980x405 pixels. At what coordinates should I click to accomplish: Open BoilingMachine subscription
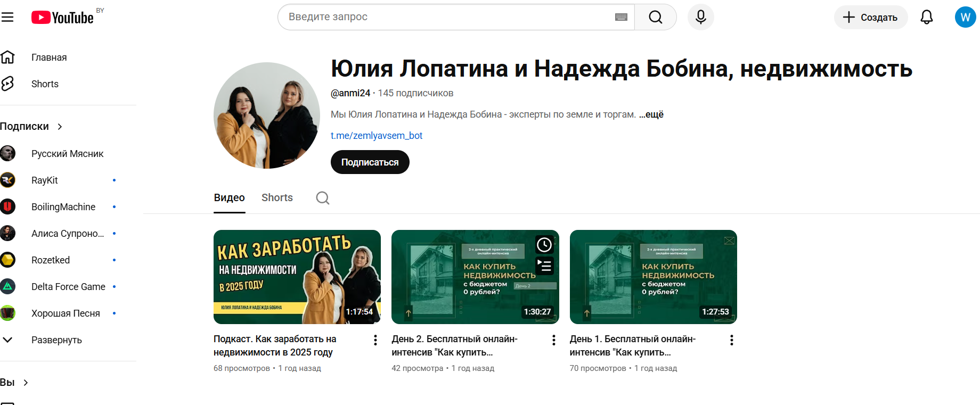63,206
